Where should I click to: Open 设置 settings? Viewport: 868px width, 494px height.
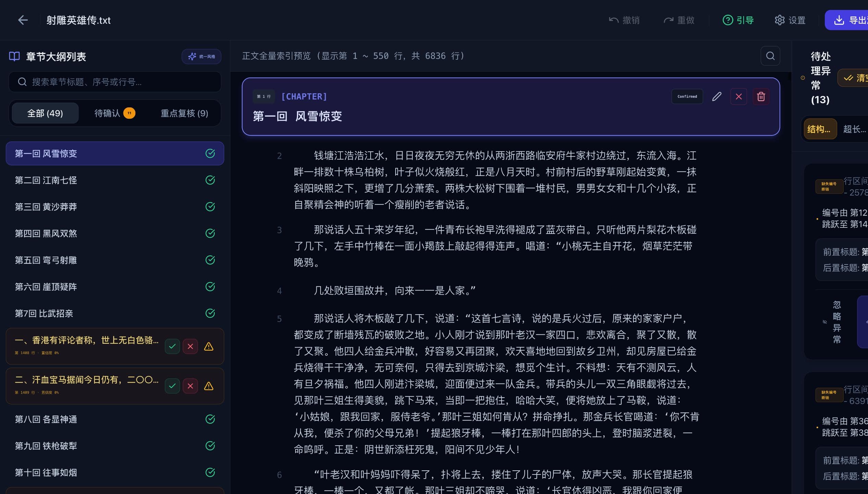790,20
